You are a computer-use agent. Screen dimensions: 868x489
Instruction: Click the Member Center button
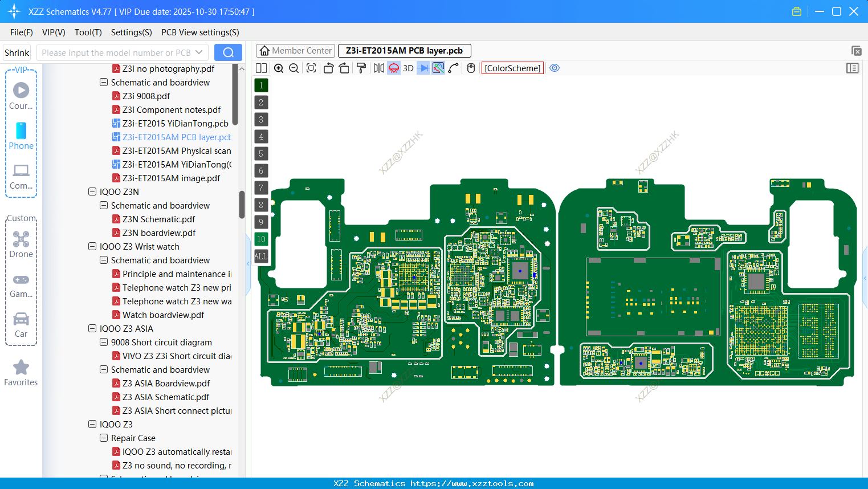295,50
